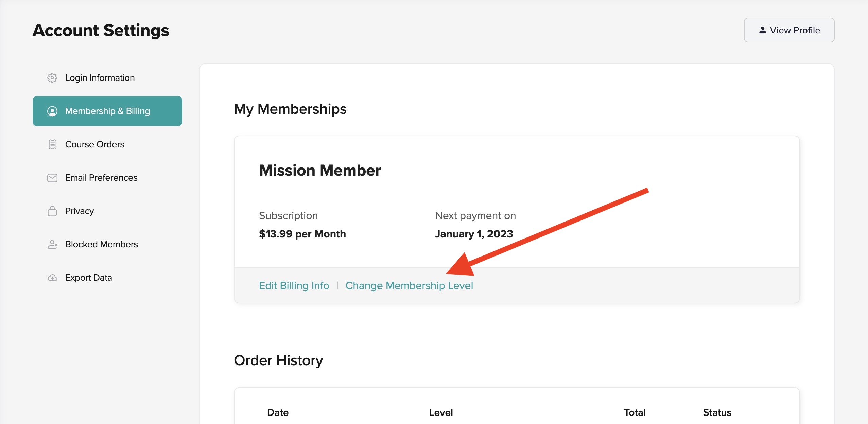Image resolution: width=868 pixels, height=424 pixels.
Task: Click the blocked user icon for Blocked Members
Action: coord(52,244)
